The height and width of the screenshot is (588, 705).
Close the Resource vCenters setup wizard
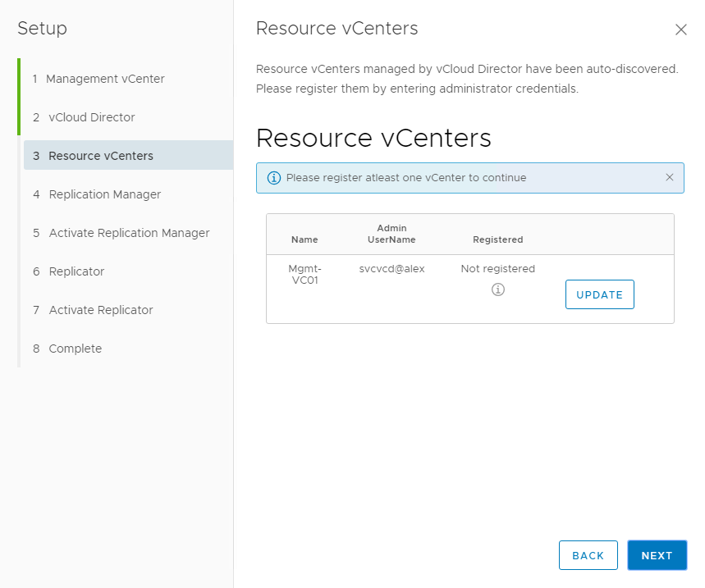(680, 30)
